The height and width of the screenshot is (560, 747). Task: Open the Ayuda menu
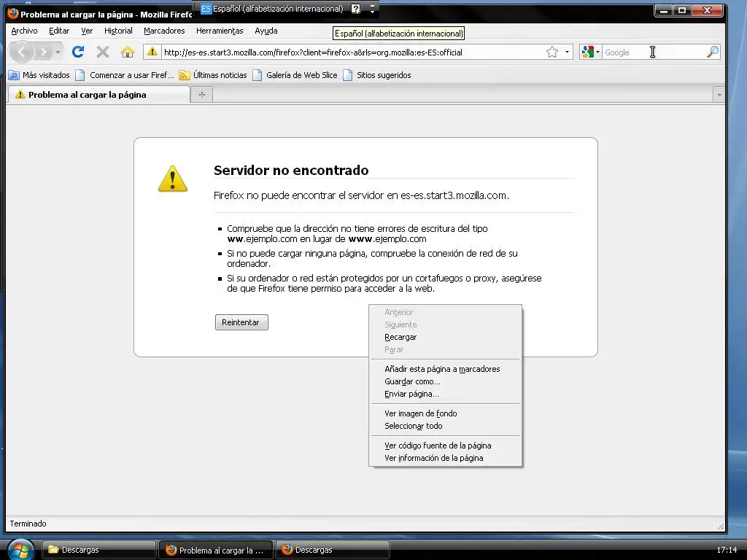[266, 31]
